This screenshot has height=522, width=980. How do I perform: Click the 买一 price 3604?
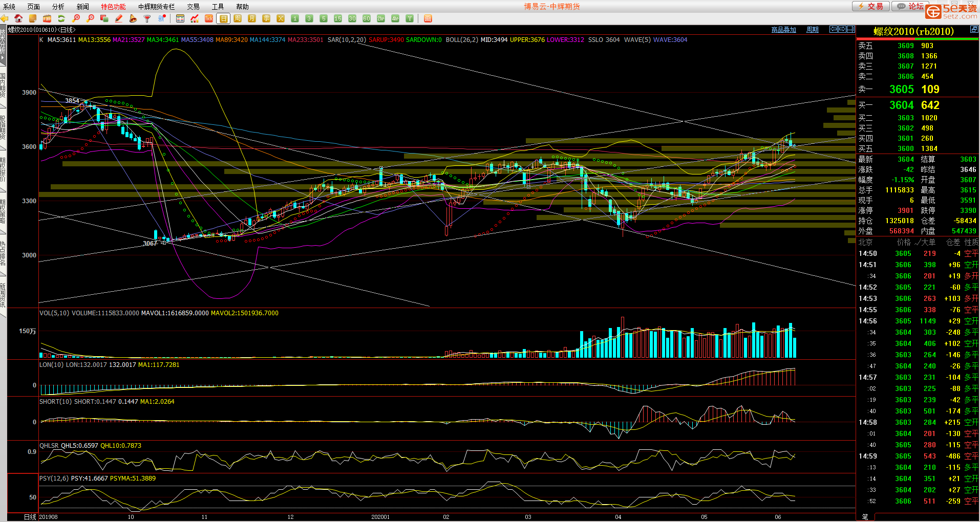pos(901,105)
